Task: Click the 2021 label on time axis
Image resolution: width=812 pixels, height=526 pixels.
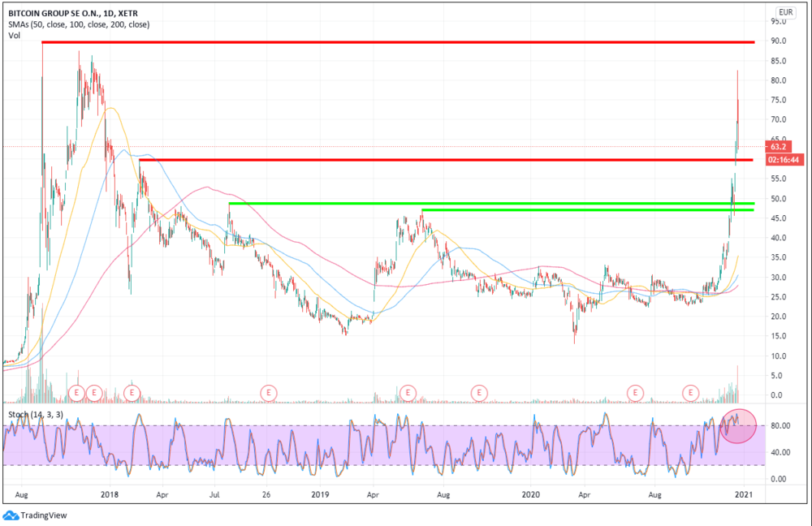Action: coord(744,494)
